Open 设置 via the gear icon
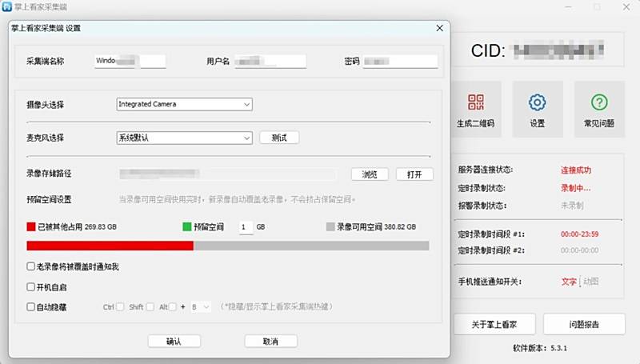640x364 pixels. click(537, 103)
